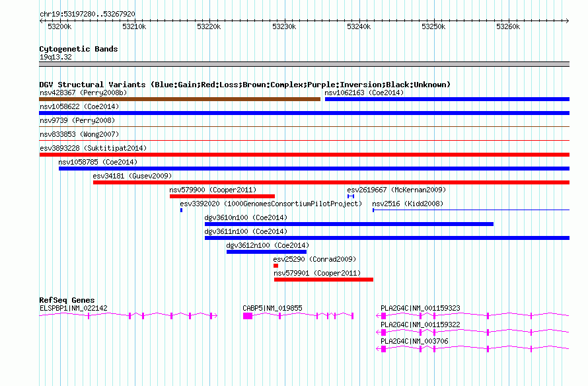This screenshot has height=386, width=588.
Task: Select the nsv1062163 blue gain bar
Action: click(447, 99)
